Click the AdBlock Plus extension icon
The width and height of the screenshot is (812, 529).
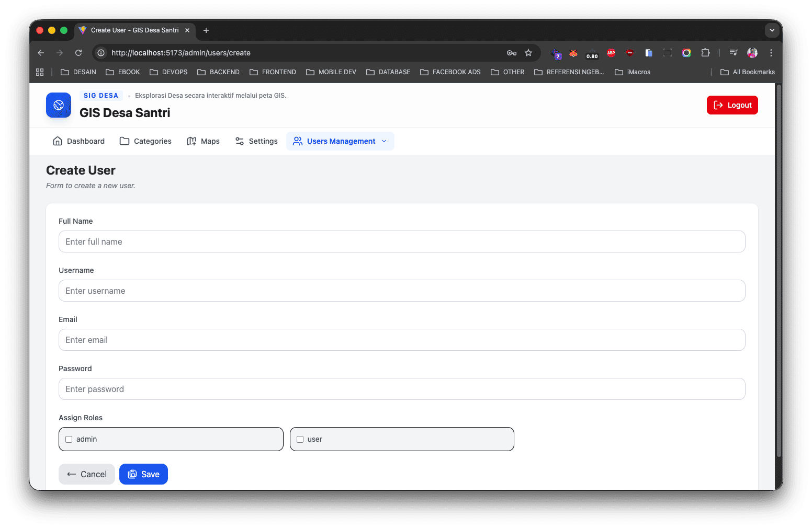click(611, 53)
